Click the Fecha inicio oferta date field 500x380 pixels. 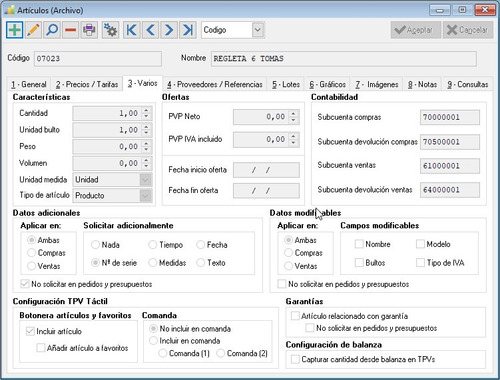(266, 170)
